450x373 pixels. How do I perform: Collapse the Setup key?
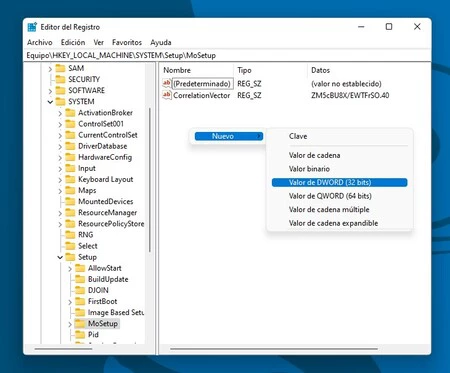coord(60,257)
